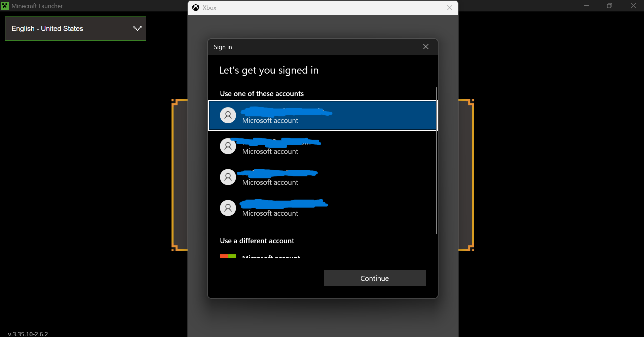Image resolution: width=644 pixels, height=337 pixels.
Task: Select the first highlighted Microsoft account
Action: 323,115
